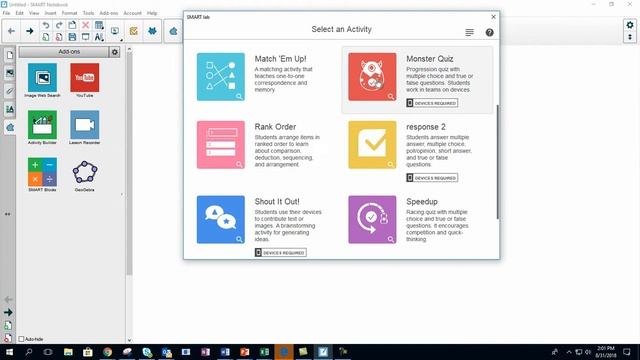Screen dimensions: 640x360
Task: Open the Format menu
Action: tap(69, 13)
